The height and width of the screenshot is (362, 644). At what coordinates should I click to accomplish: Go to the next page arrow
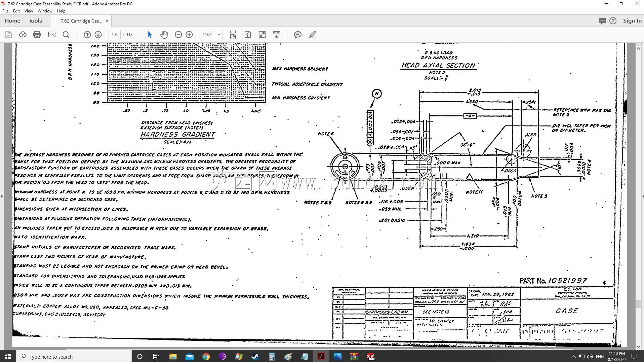[98, 35]
